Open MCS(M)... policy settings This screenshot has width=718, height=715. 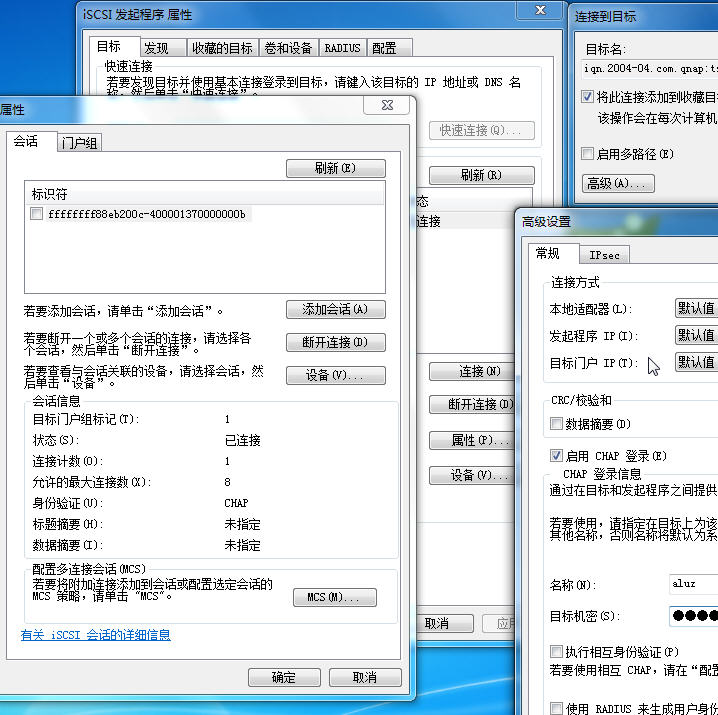(x=334, y=597)
